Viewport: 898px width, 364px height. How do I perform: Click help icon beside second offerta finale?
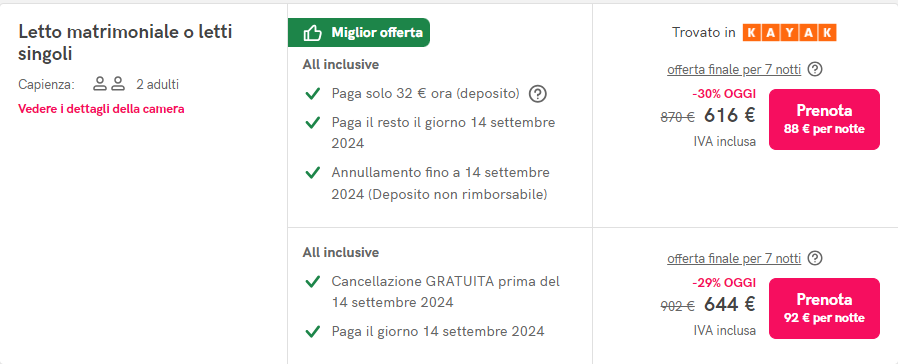[815, 258]
